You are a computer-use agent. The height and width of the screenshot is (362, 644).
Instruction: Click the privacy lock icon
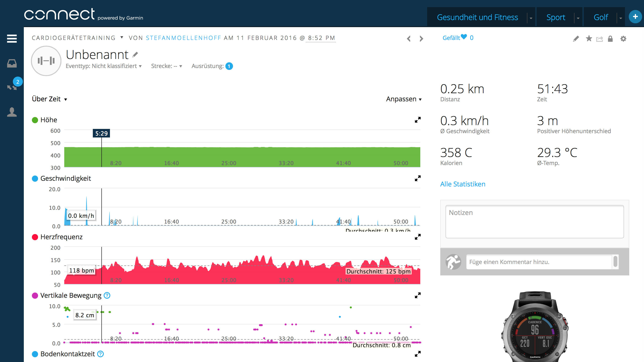coord(610,39)
